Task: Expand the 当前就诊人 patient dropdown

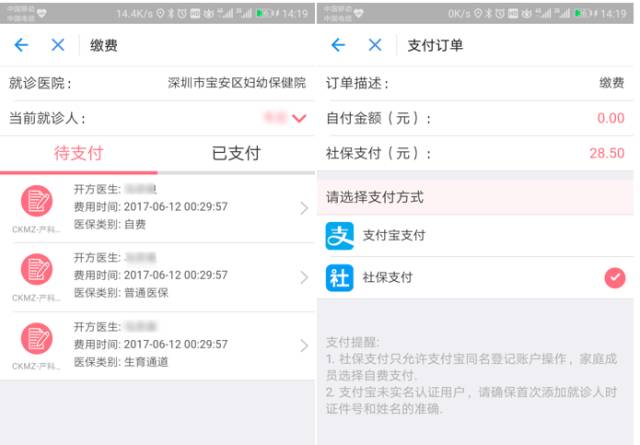Action: pos(298,119)
